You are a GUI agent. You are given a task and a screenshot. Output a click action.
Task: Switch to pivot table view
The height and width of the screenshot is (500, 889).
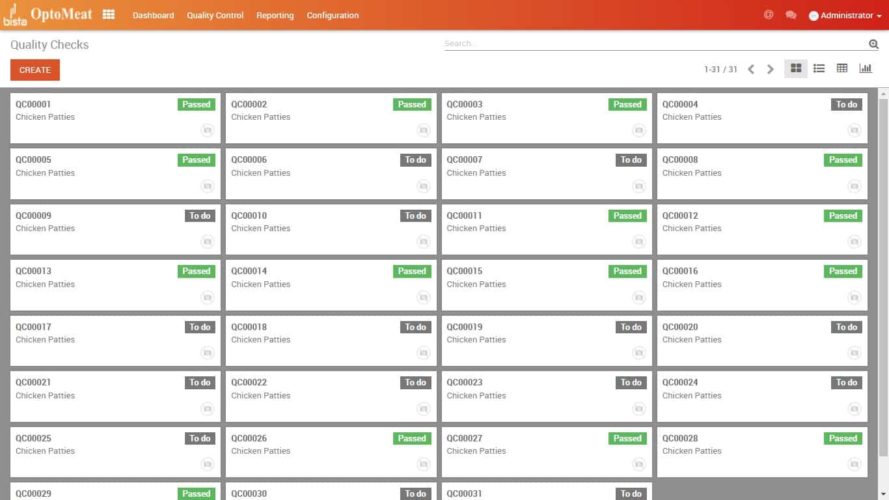pyautogui.click(x=842, y=68)
